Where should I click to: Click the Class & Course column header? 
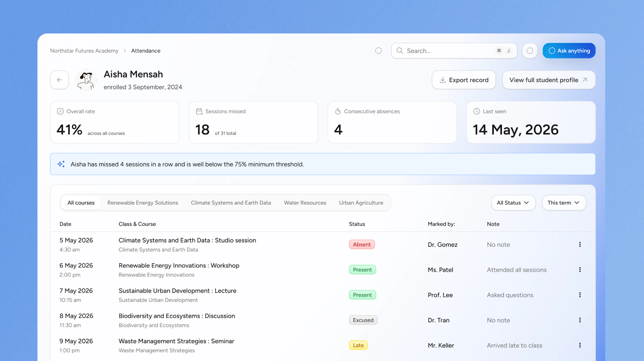click(137, 224)
